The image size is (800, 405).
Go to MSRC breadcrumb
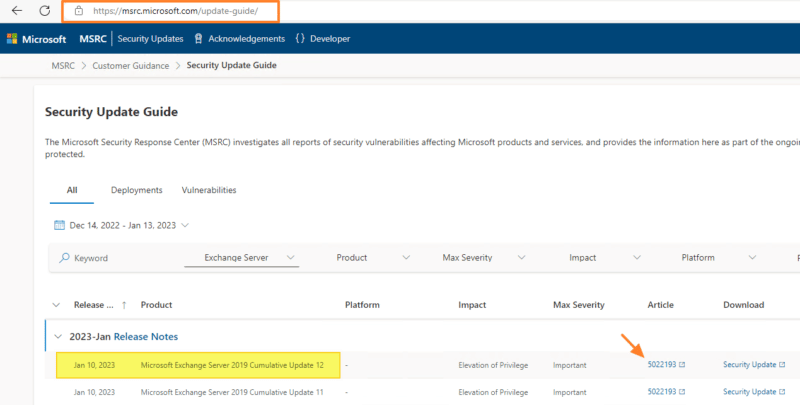point(63,66)
